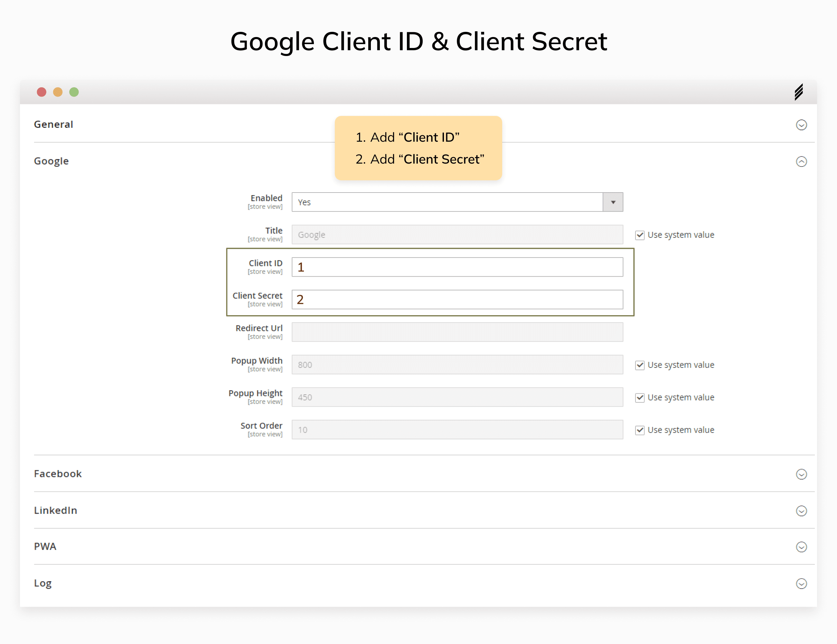Click the Enabled dropdown arrow button
This screenshot has width=837, height=644.
point(613,202)
